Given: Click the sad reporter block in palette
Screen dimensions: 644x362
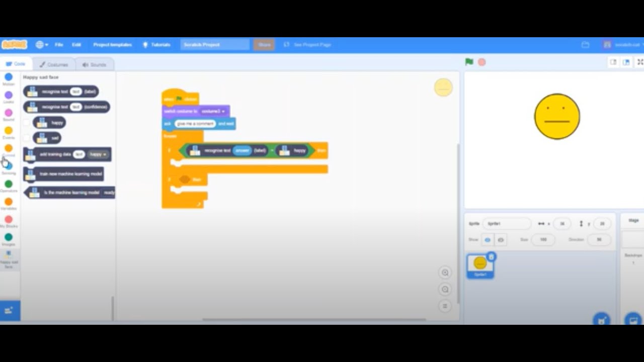Looking at the screenshot, I should click(x=47, y=137).
